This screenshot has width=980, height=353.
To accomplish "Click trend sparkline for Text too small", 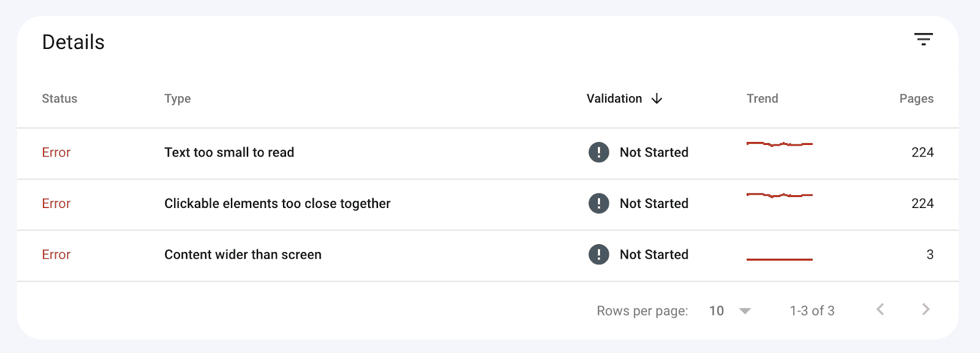I will (x=779, y=144).
